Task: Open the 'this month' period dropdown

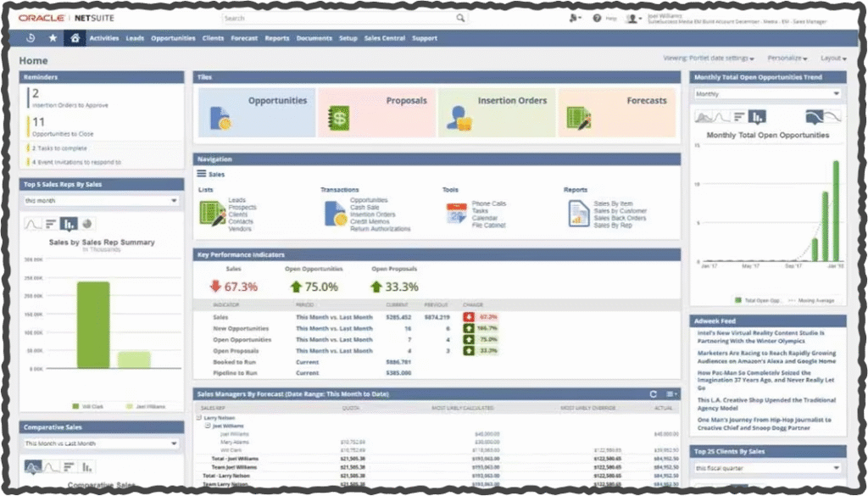Action: coord(101,201)
